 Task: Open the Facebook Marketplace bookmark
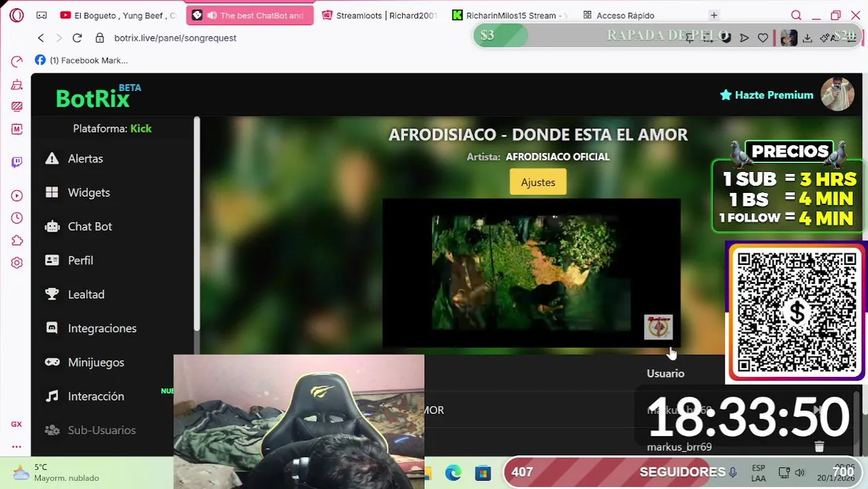coord(82,60)
